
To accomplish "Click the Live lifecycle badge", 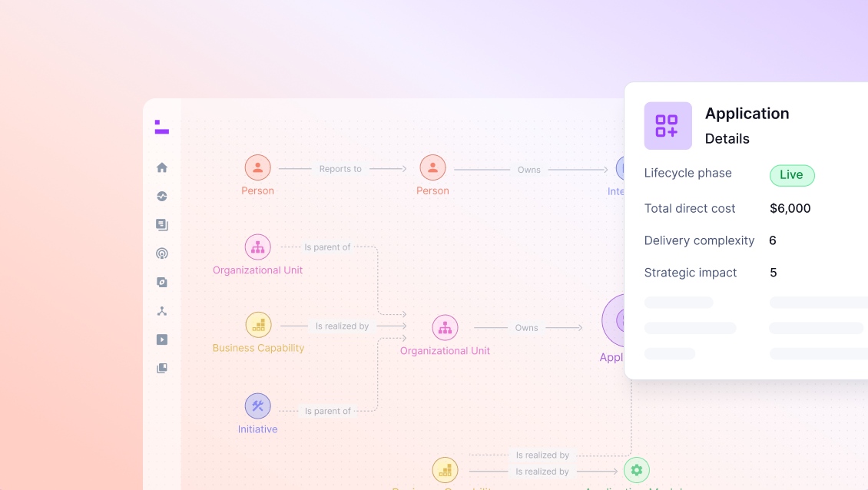I will (792, 175).
